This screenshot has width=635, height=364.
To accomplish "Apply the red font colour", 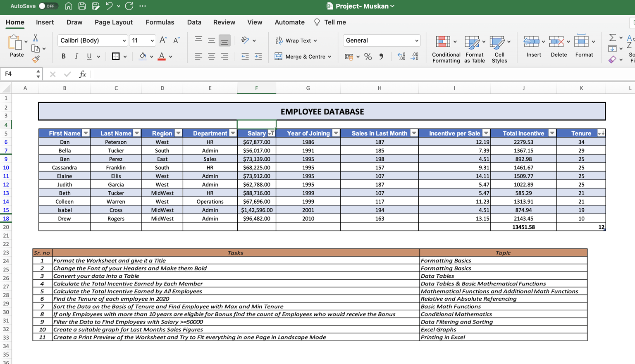I will 162,56.
